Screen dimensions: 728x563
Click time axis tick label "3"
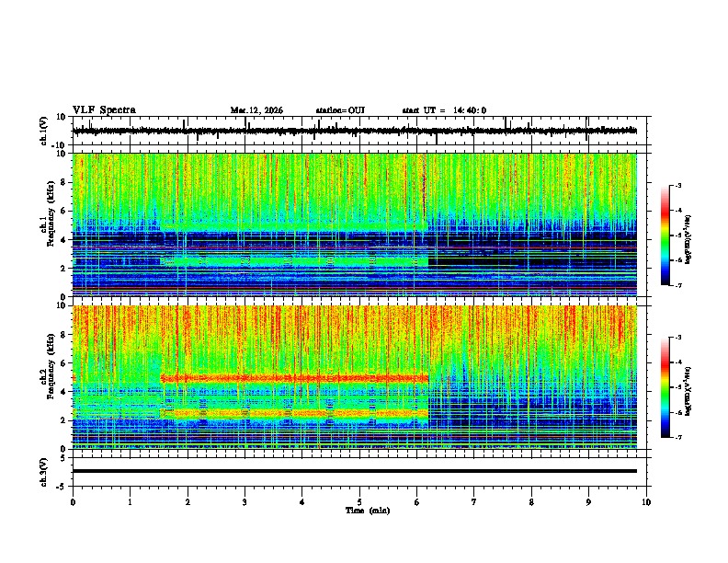245,502
